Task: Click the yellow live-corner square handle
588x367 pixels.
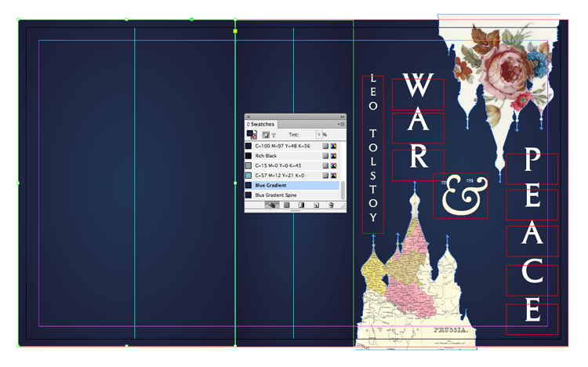Action: tap(235, 31)
